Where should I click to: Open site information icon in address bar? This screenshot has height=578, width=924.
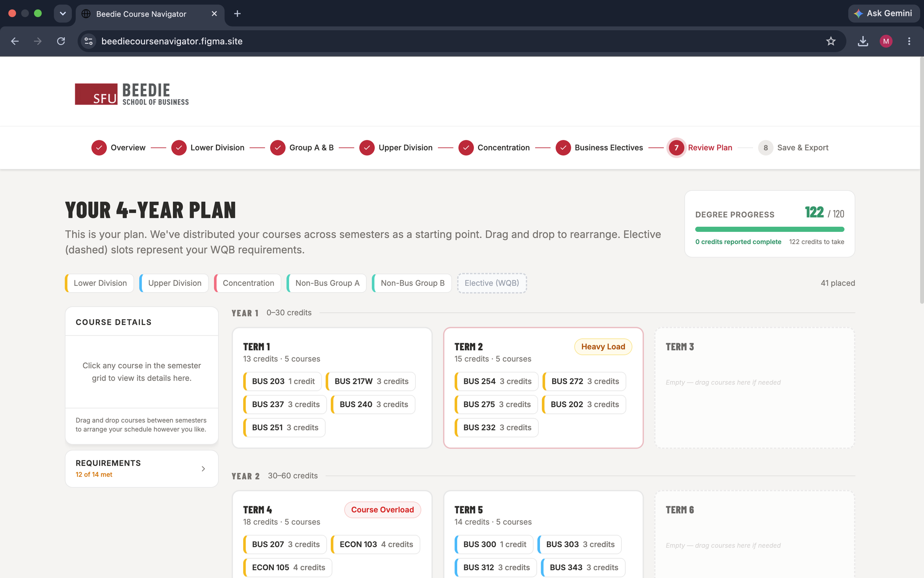(x=89, y=41)
